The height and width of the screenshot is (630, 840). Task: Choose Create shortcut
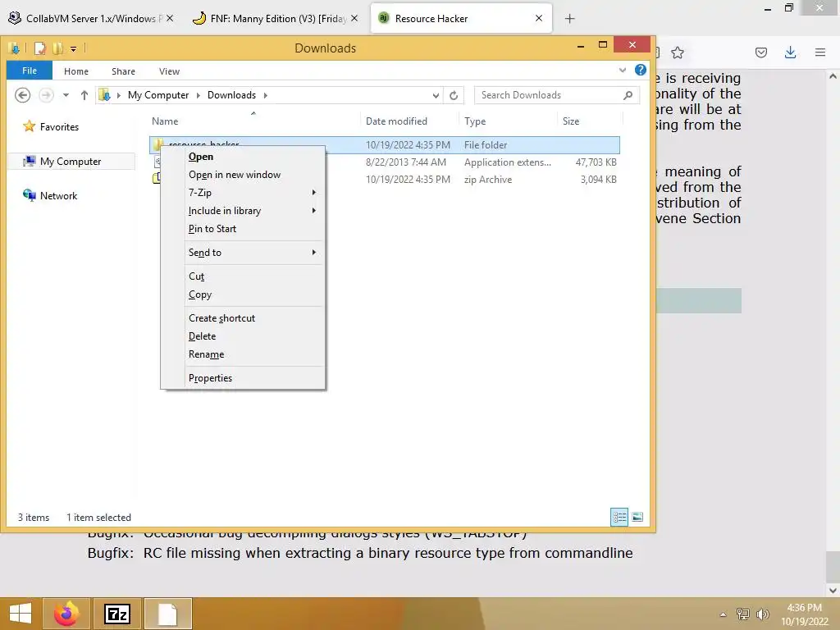coord(243,318)
